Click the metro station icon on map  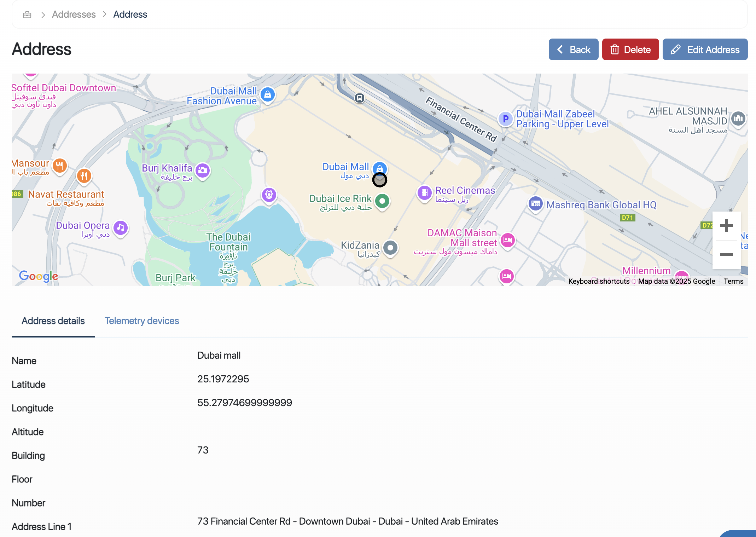tap(359, 98)
